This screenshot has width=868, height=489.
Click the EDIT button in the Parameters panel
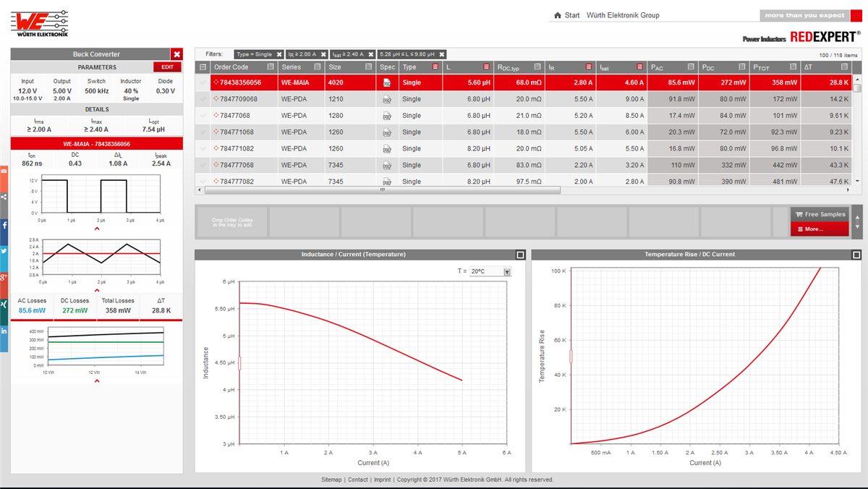166,67
